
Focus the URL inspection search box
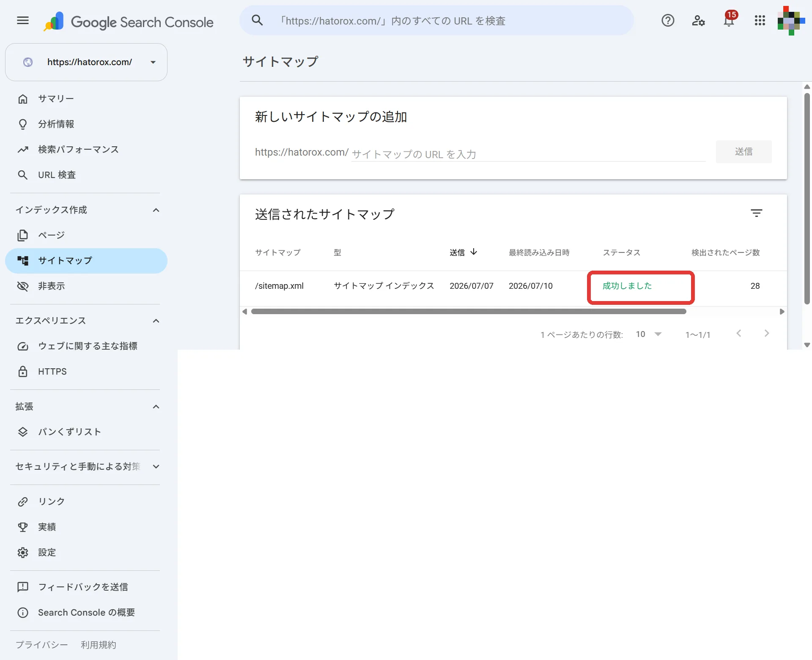tap(436, 20)
